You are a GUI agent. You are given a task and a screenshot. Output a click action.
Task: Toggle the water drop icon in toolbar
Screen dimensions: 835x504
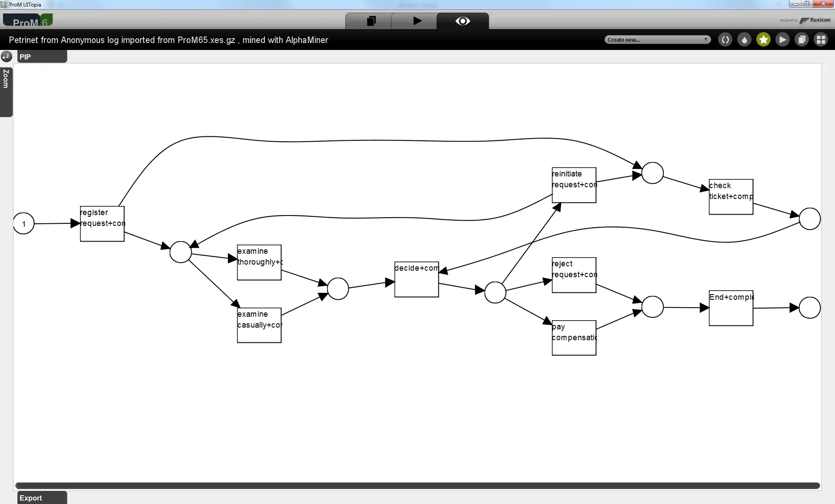[745, 39]
